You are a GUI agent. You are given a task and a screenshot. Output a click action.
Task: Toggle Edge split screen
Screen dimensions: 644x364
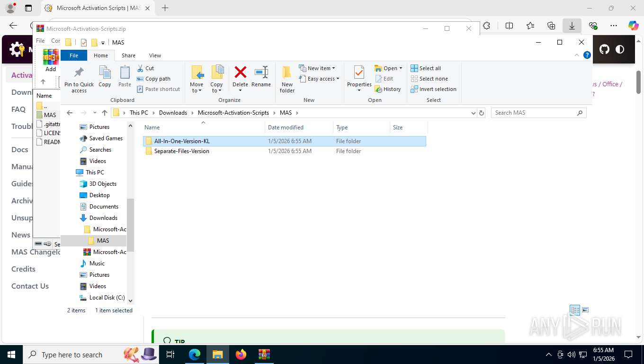tap(510, 26)
